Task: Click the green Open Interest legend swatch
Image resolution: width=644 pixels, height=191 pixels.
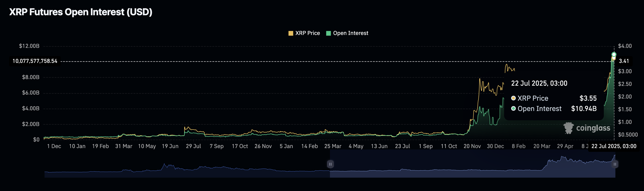Action: (328, 34)
